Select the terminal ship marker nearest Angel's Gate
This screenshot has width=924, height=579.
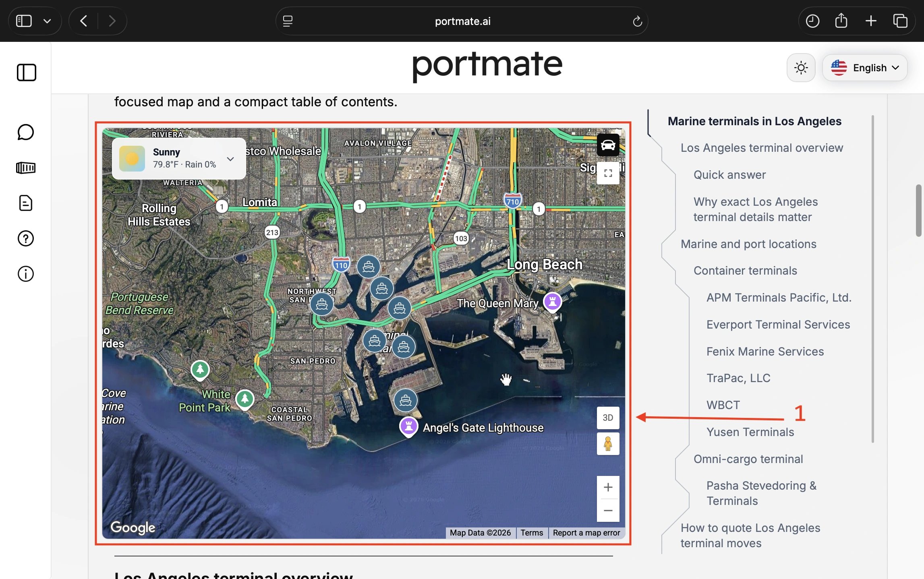click(405, 400)
